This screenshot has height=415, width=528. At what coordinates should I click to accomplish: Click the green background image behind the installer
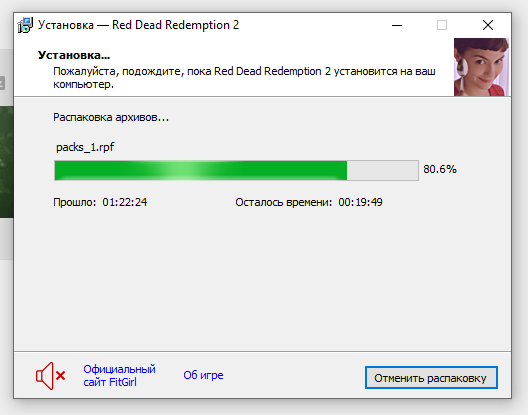(6, 162)
